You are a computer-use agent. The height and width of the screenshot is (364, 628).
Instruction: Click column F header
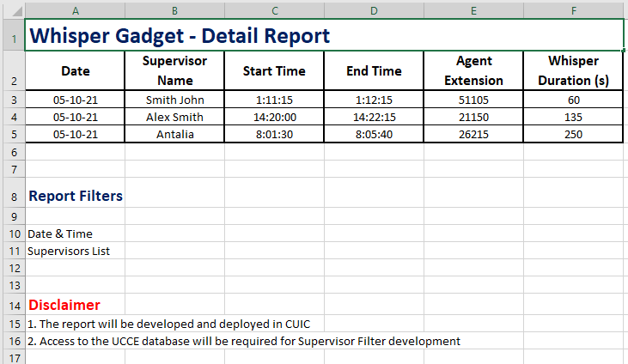point(573,10)
